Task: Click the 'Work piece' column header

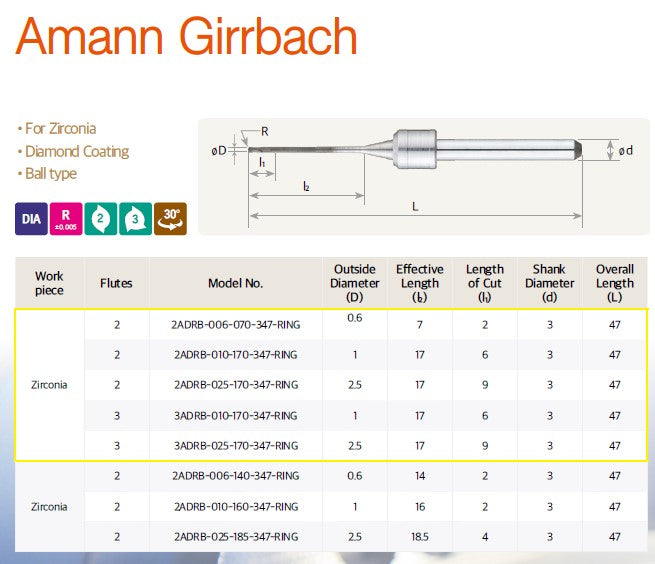Action: click(x=49, y=283)
